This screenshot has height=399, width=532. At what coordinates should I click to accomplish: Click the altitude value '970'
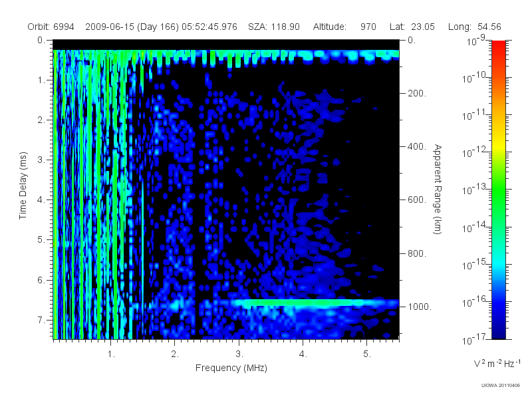[x=368, y=27]
